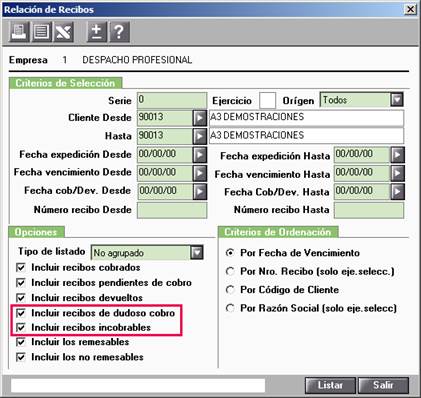Toggle Incluir recibos pendientes de cobro
Viewport: 421px width, 398px height.
pyautogui.click(x=21, y=283)
